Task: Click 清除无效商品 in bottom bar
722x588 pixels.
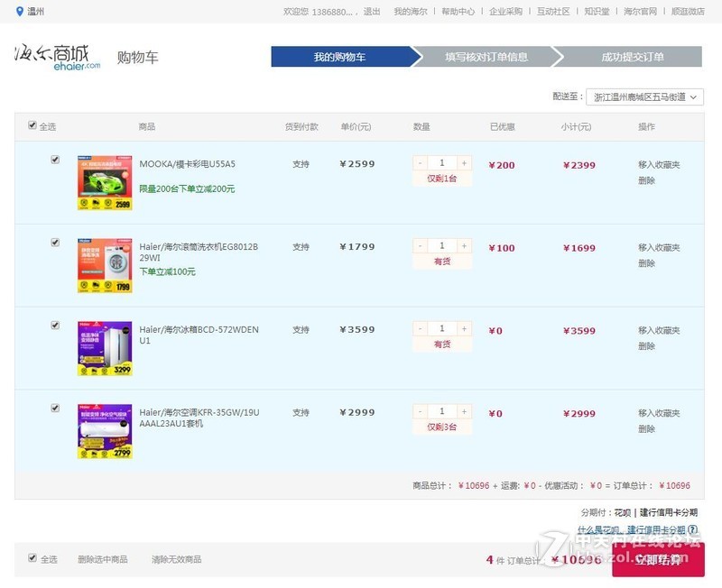Action: 177,559
